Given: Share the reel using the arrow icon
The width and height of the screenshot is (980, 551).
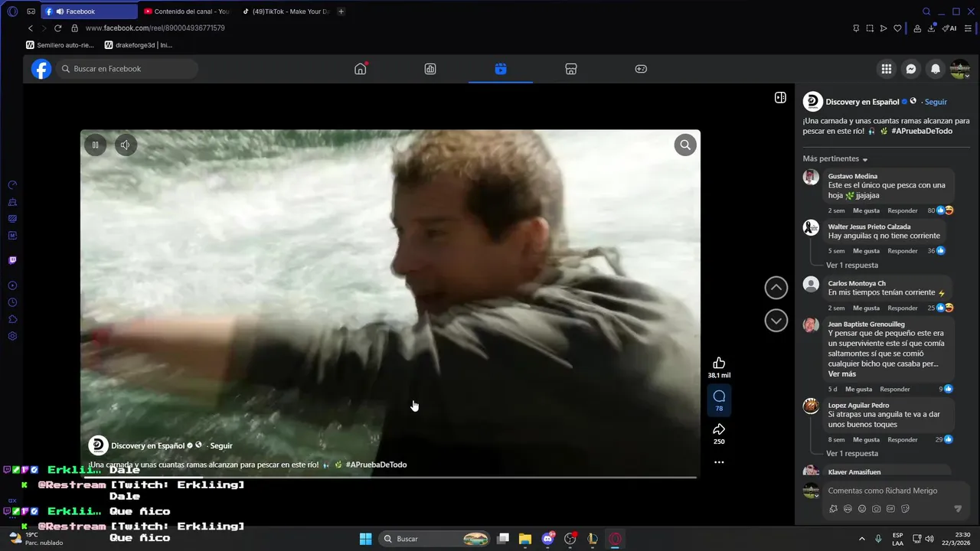Looking at the screenshot, I should coord(719,429).
